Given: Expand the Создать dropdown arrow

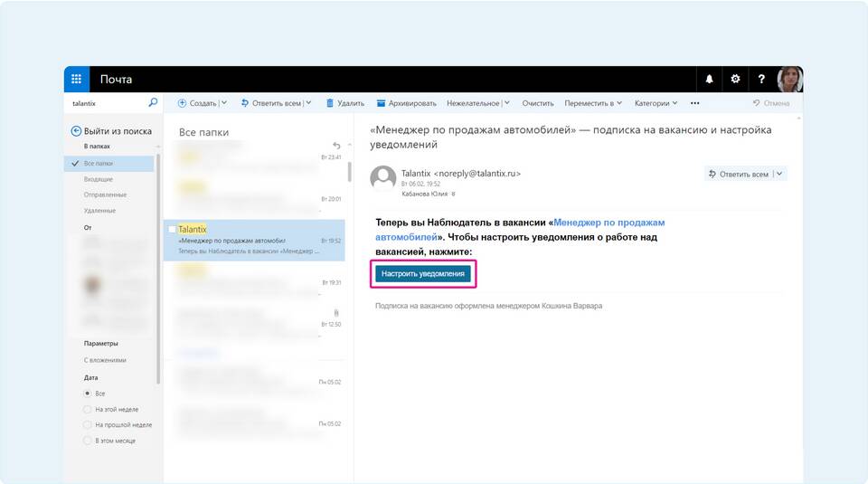Looking at the screenshot, I should pos(224,103).
